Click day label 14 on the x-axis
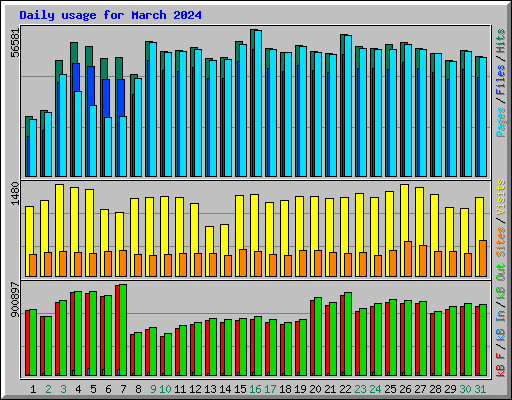 (x=225, y=389)
